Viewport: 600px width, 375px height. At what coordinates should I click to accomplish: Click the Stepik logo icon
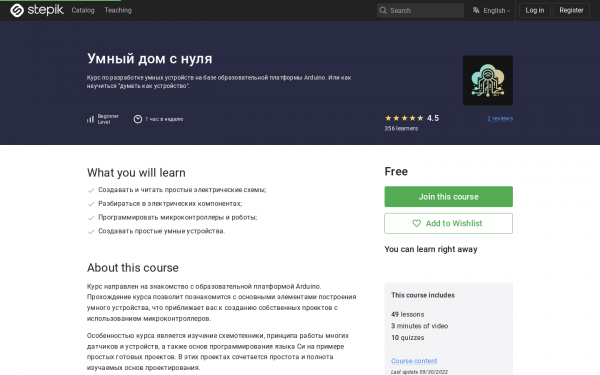(x=17, y=10)
